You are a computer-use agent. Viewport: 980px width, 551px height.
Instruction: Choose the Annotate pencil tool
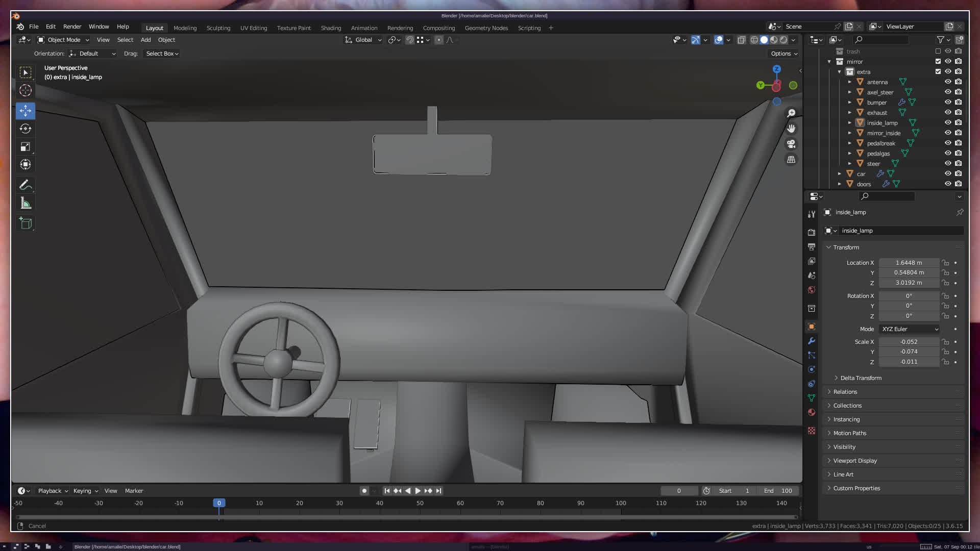coord(26,185)
